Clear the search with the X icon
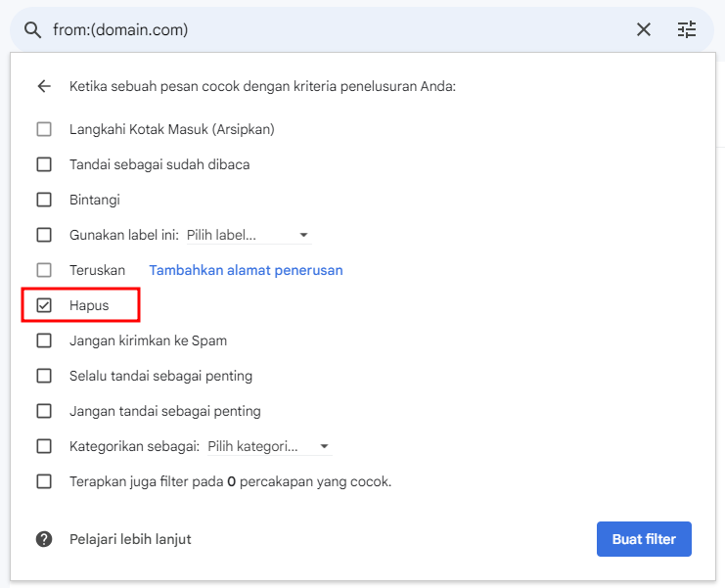This screenshot has height=588, width=725. click(x=644, y=29)
